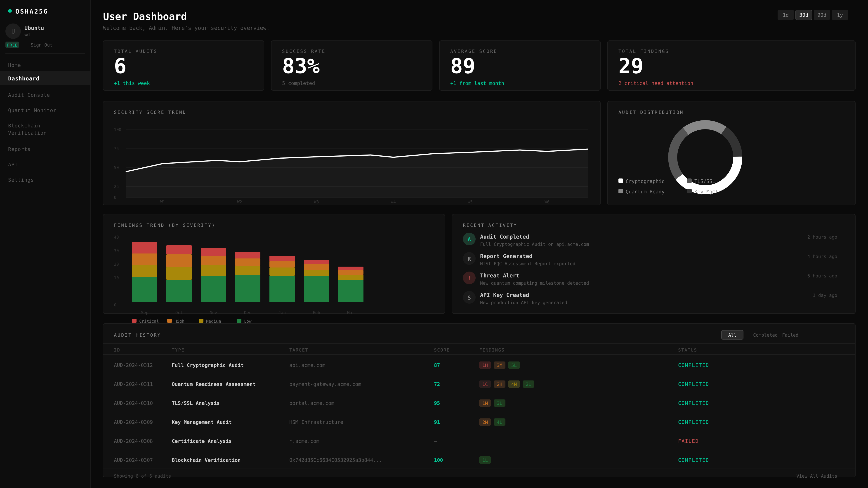The width and height of the screenshot is (868, 488).
Task: Sign Out of the account
Action: [x=41, y=45]
